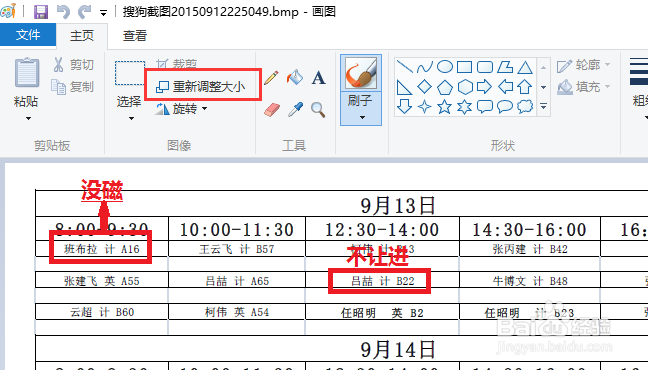The width and height of the screenshot is (648, 370).
Task: Expand the 选择 dropdown arrow
Action: 131,119
